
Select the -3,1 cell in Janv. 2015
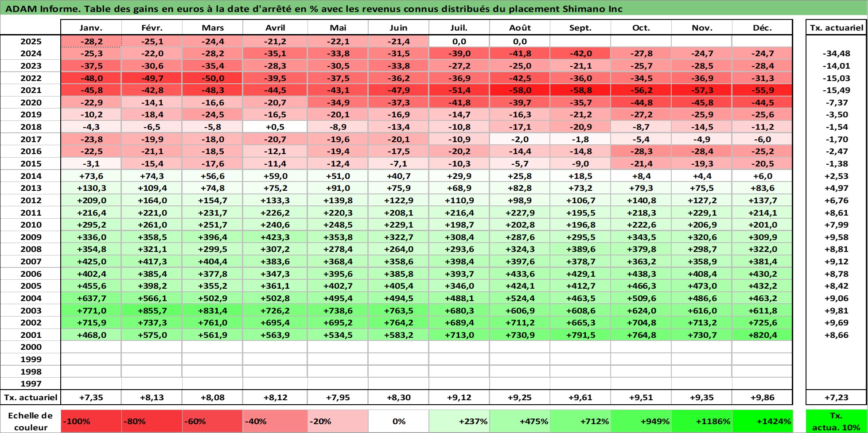click(x=91, y=163)
